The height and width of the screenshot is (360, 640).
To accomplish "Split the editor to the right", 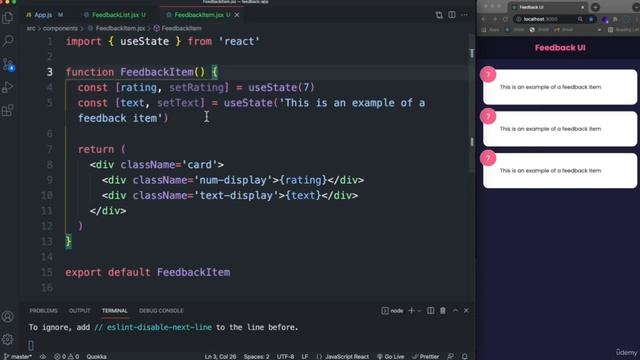I will (452, 15).
